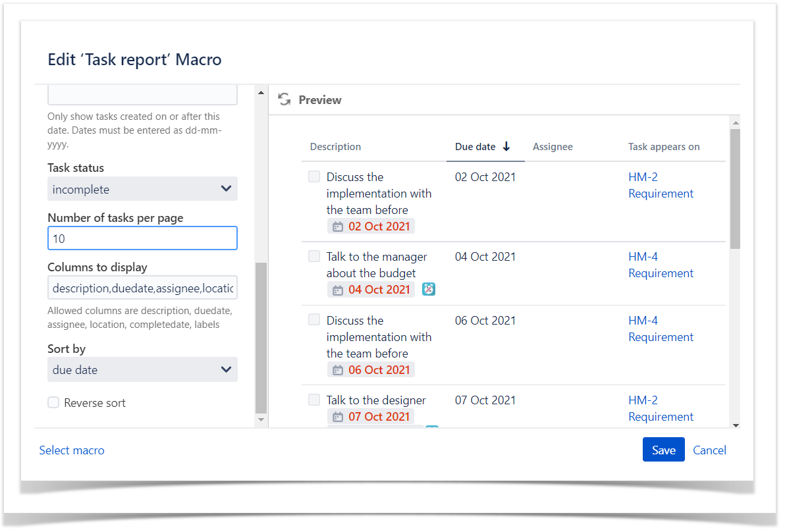Click the calendar icon beside 02 Oct 2021

(x=338, y=226)
